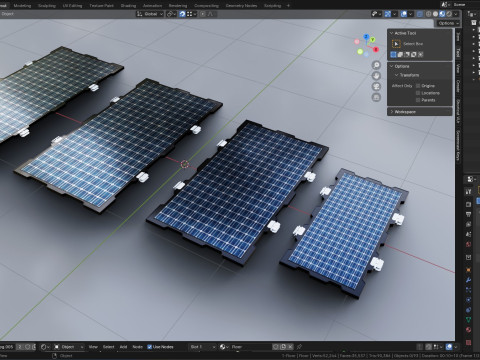Image resolution: width=480 pixels, height=360 pixels.
Task: Click the Floor material name field
Action: 252,347
